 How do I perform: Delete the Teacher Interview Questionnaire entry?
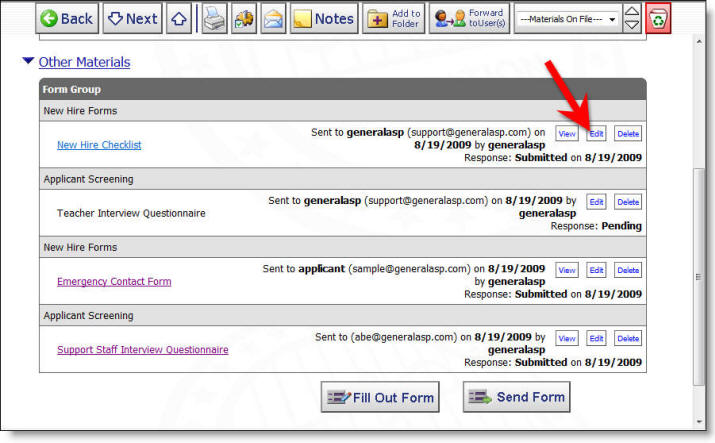click(x=627, y=202)
